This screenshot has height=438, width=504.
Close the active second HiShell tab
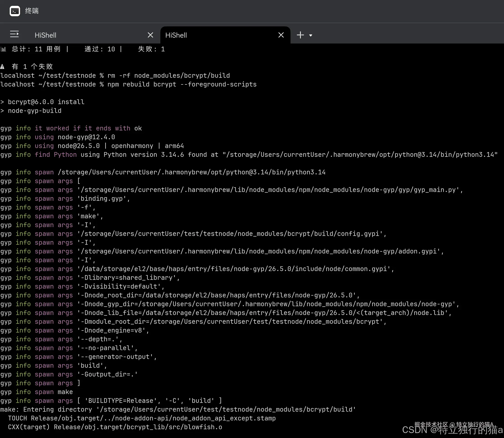coord(281,35)
